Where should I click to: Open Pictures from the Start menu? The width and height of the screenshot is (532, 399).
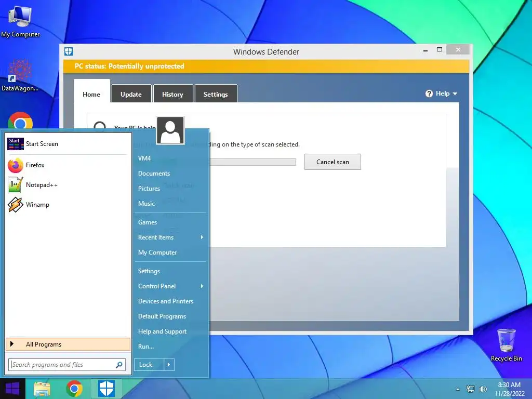[x=170, y=189]
